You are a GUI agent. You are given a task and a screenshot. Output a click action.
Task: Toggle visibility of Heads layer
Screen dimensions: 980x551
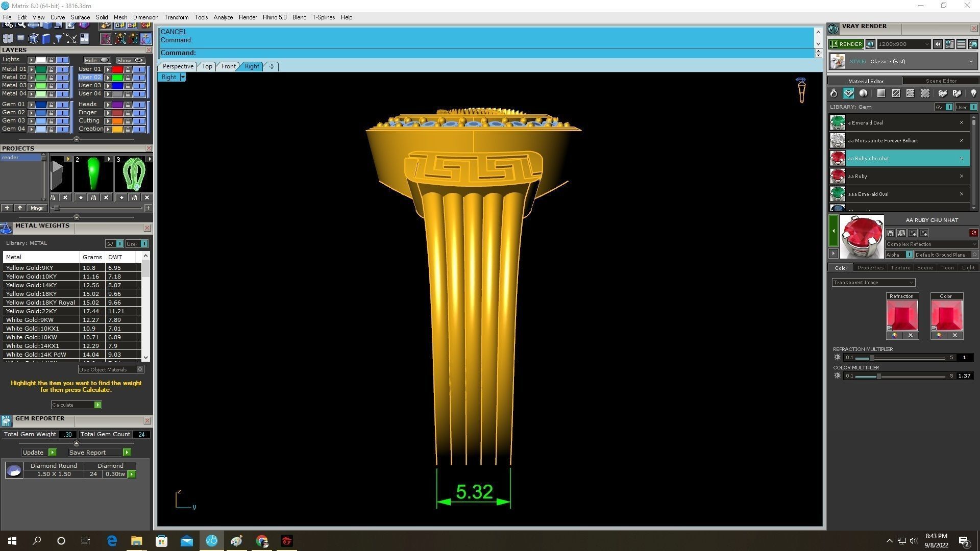139,105
